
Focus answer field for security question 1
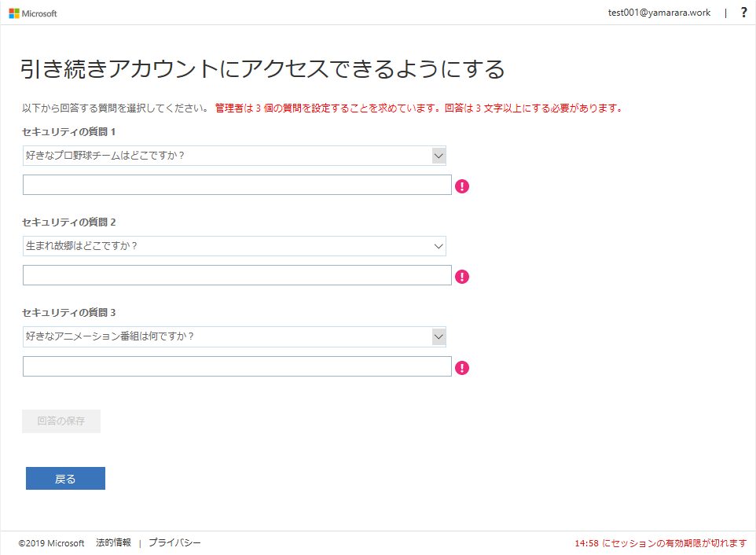[x=237, y=185]
